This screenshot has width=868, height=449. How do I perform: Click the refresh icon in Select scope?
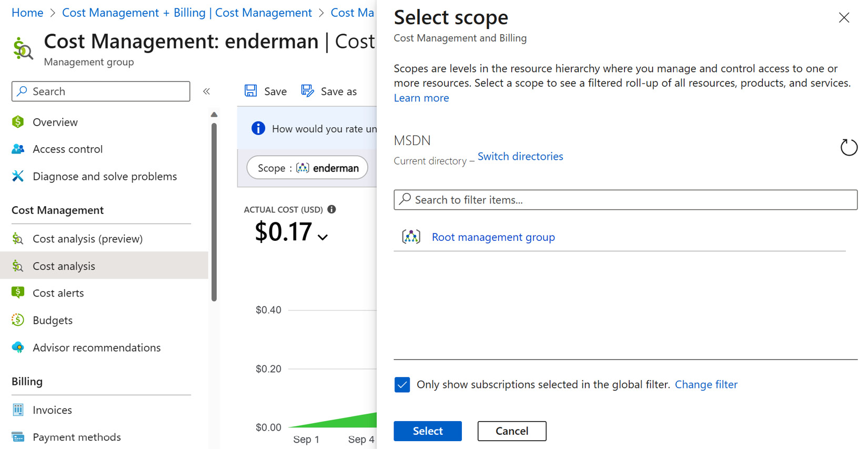[x=849, y=147]
